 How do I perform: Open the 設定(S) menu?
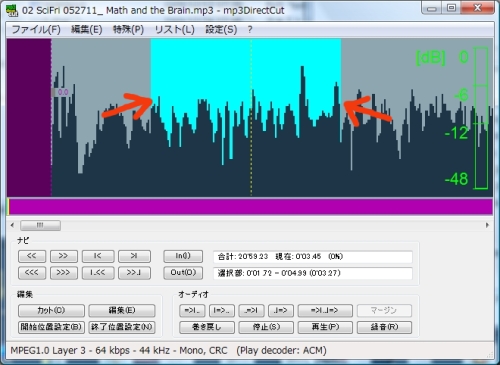click(x=221, y=30)
